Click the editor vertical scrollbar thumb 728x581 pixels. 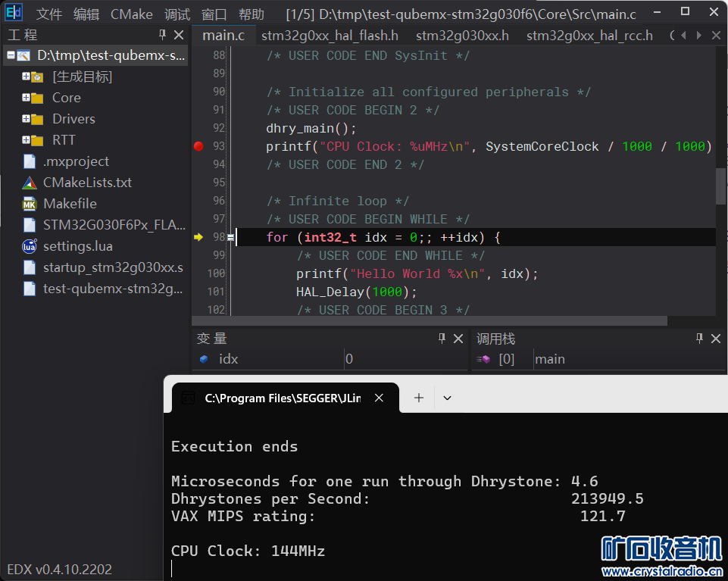[x=720, y=186]
